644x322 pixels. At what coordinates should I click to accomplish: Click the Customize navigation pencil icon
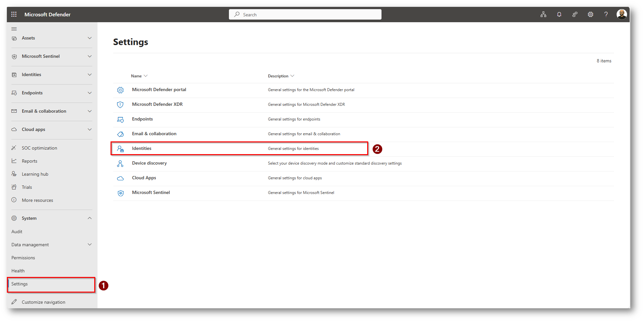point(14,302)
